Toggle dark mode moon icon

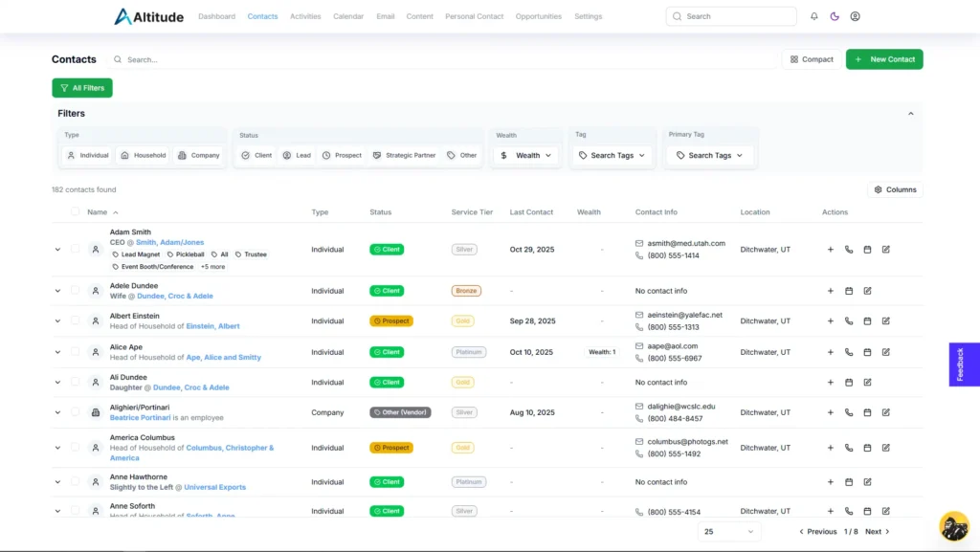[835, 16]
